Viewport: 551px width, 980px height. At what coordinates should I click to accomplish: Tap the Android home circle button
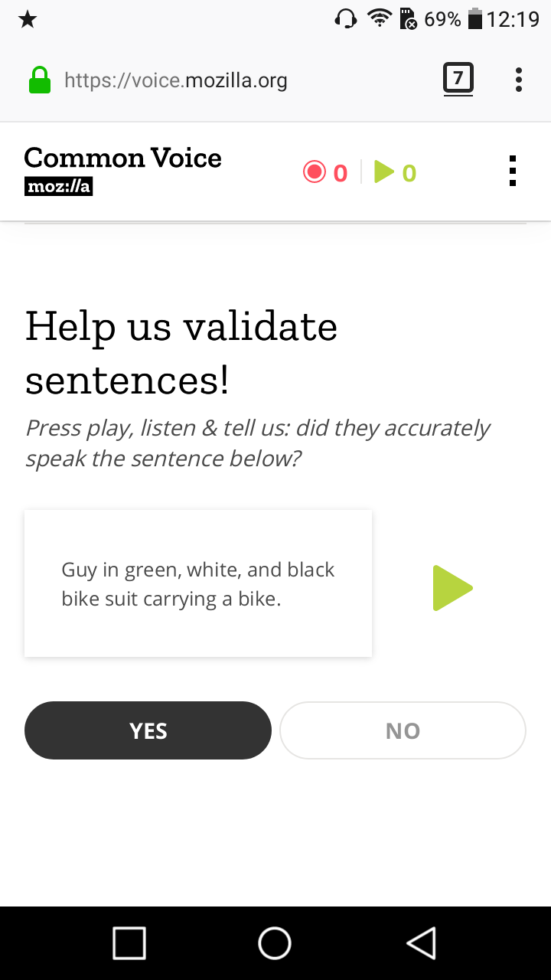[275, 943]
